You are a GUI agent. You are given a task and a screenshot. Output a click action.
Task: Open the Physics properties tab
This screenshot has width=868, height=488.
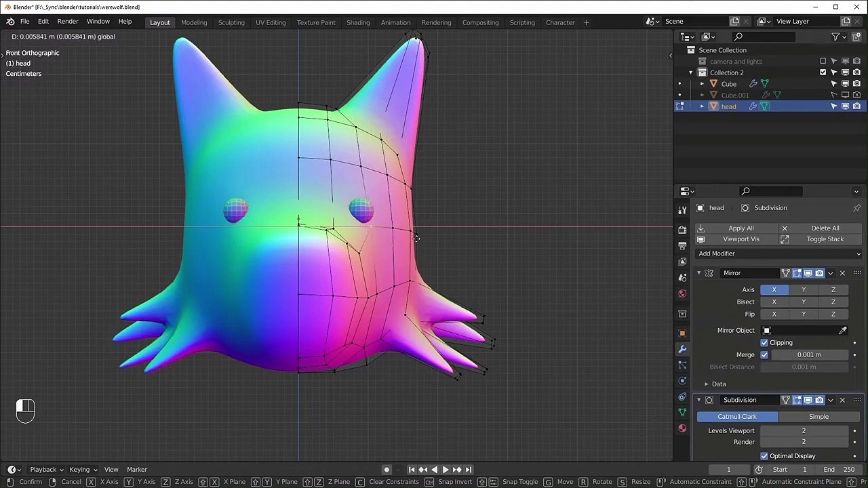(682, 381)
